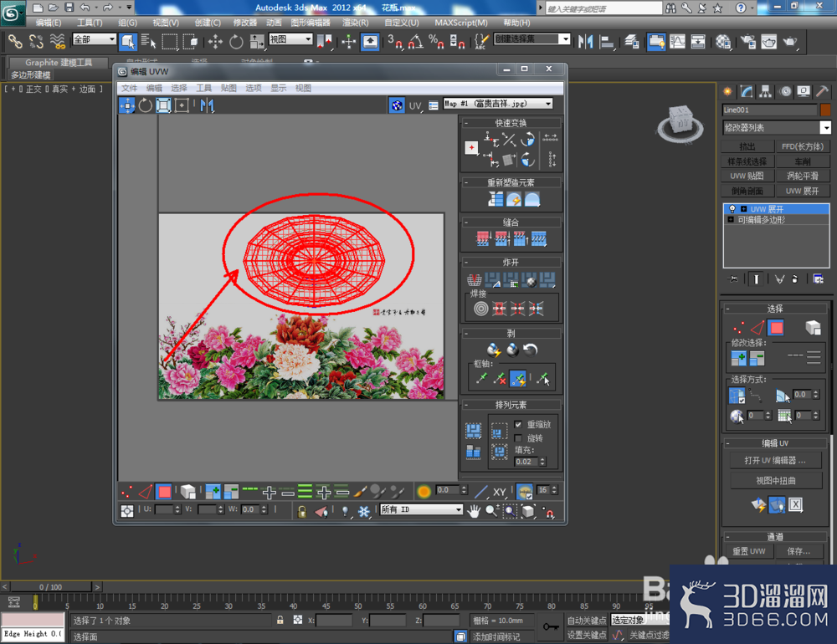The height and width of the screenshot is (644, 837).
Task: Select the Scale tool in Edit UVW toolbar
Action: tap(163, 105)
